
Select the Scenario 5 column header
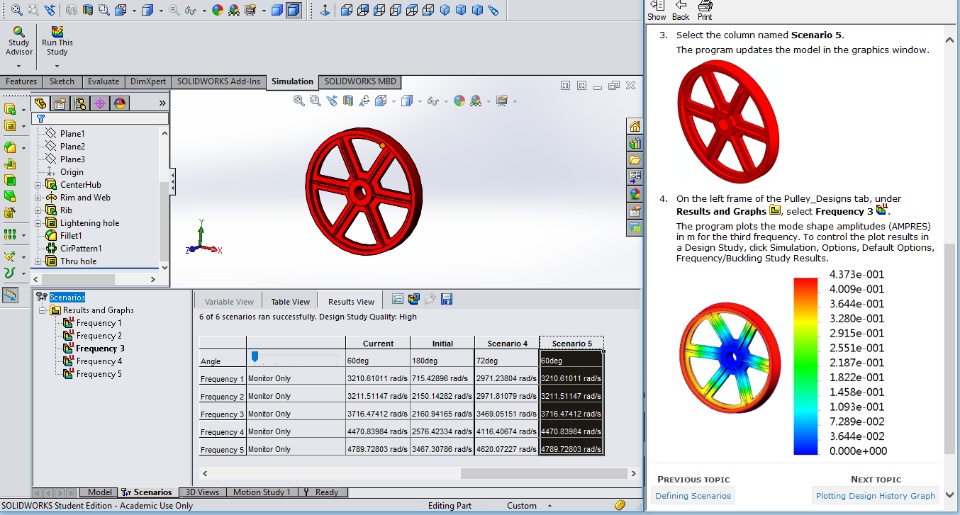(x=571, y=344)
